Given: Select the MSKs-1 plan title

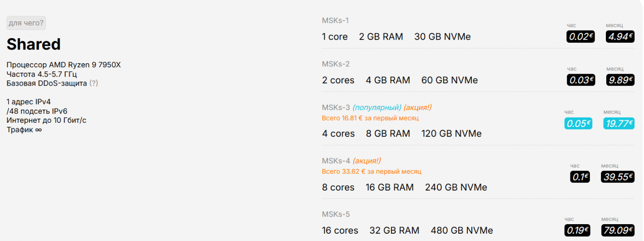Looking at the screenshot, I should (x=335, y=20).
